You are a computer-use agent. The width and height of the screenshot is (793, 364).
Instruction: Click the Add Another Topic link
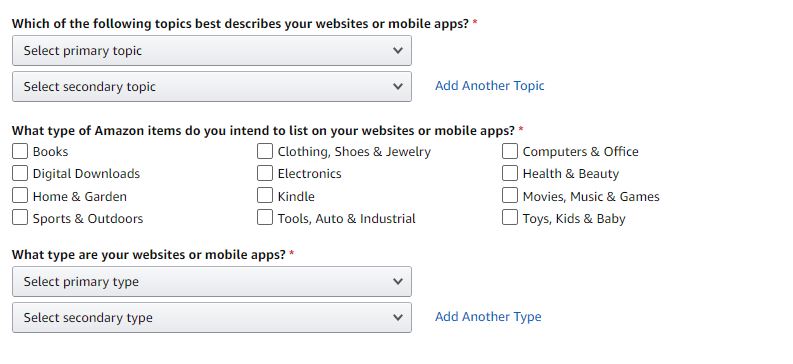[490, 86]
